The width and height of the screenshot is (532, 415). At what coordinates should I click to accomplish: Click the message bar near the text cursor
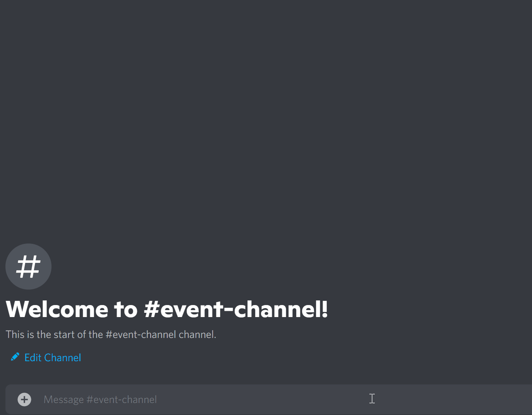pyautogui.click(x=372, y=399)
